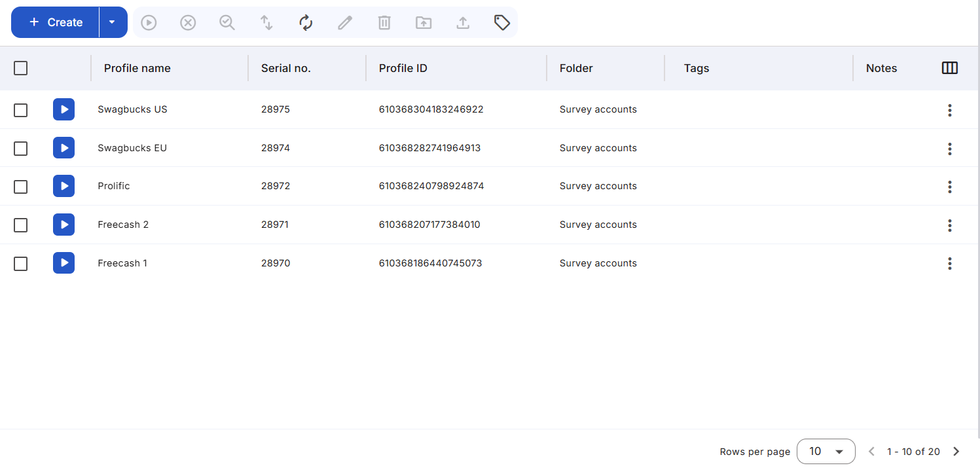Stop profiles using the circled X icon
The width and height of the screenshot is (980, 472).
188,22
